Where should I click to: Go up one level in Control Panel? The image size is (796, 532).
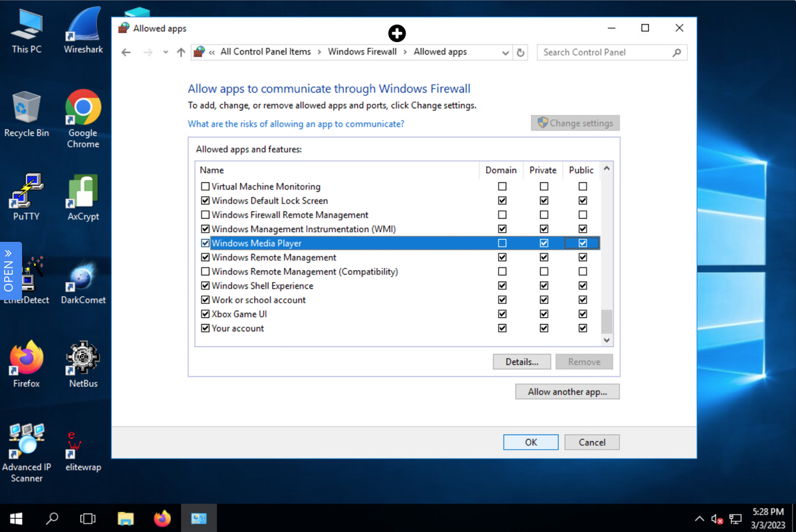pos(181,53)
